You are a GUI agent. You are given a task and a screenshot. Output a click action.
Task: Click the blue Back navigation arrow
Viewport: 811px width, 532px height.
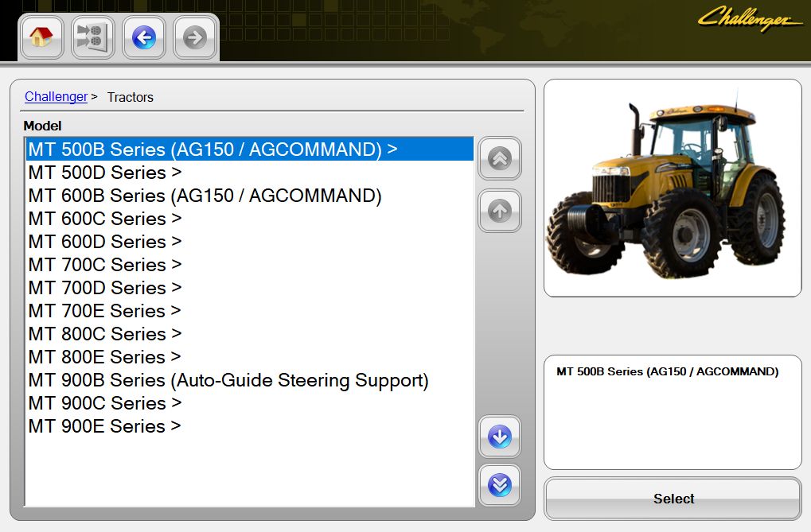[x=143, y=37]
